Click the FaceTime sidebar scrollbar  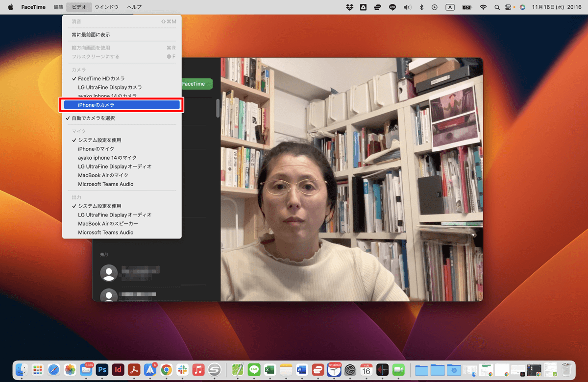[218, 108]
